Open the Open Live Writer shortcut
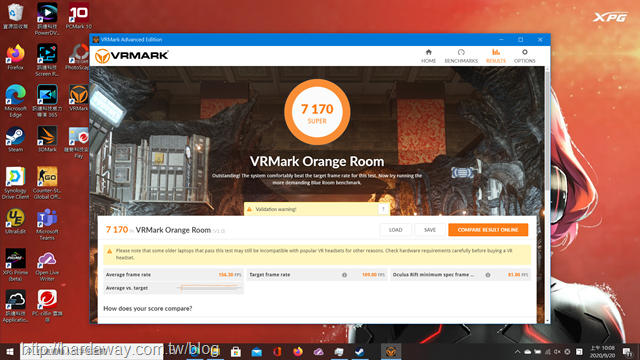This screenshot has height=360, width=640. 47,265
